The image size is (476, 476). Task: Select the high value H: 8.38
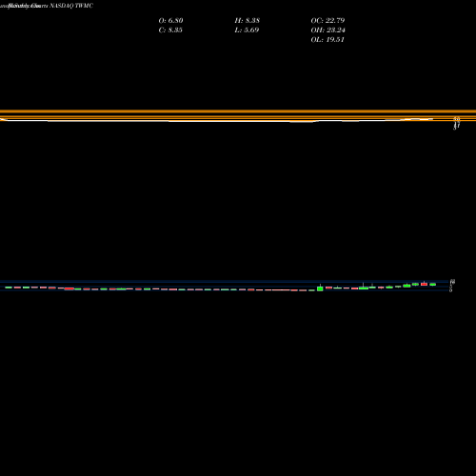point(248,20)
